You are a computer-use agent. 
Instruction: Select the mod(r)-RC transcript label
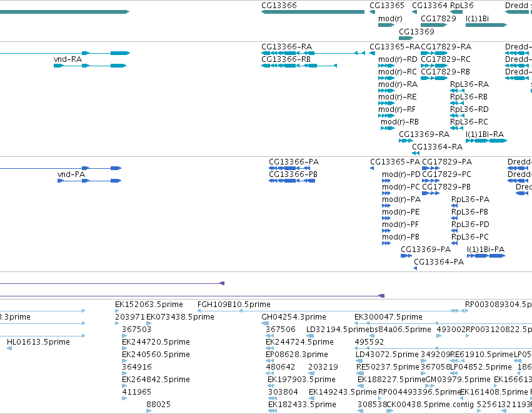point(398,72)
